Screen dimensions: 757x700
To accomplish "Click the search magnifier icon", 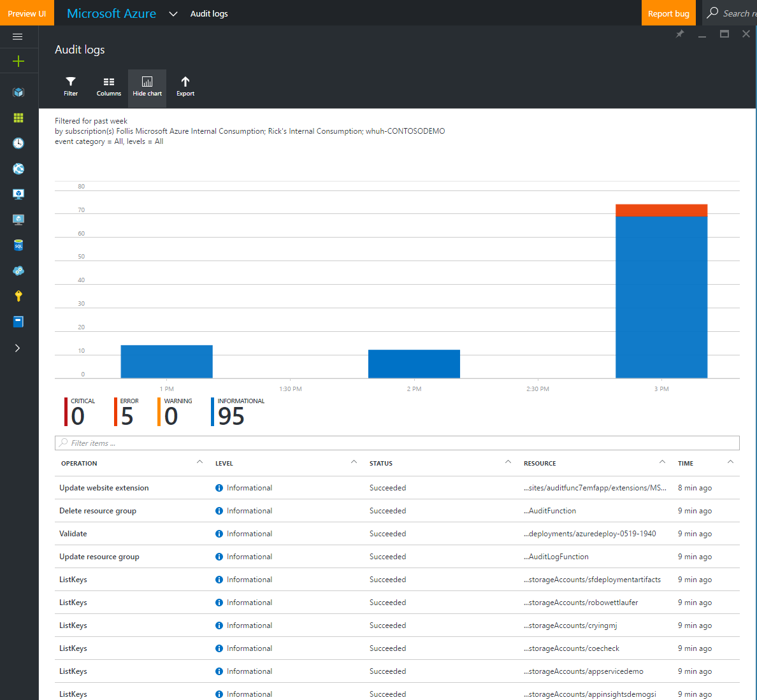I will (x=712, y=13).
